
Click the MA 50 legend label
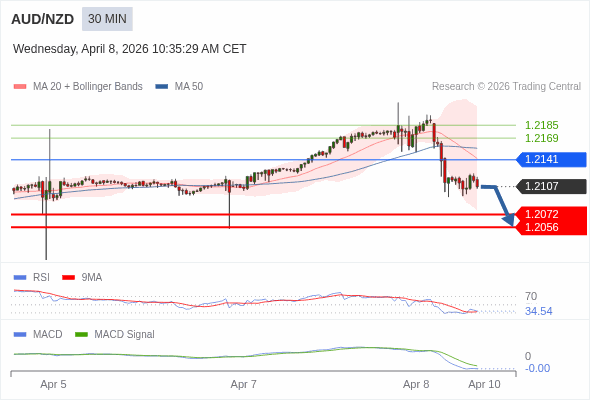(189, 87)
